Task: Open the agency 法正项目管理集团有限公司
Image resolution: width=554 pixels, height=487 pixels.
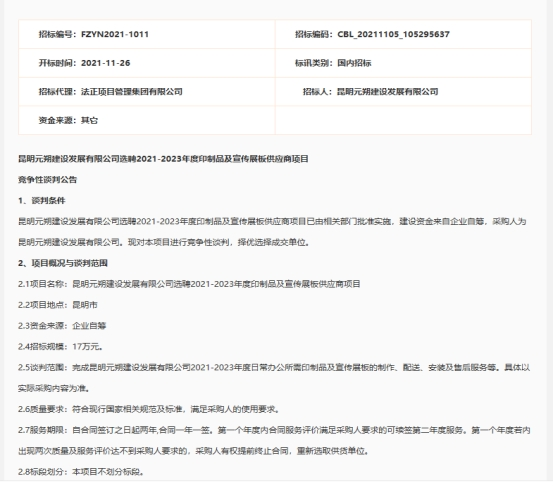Action: tap(131, 92)
